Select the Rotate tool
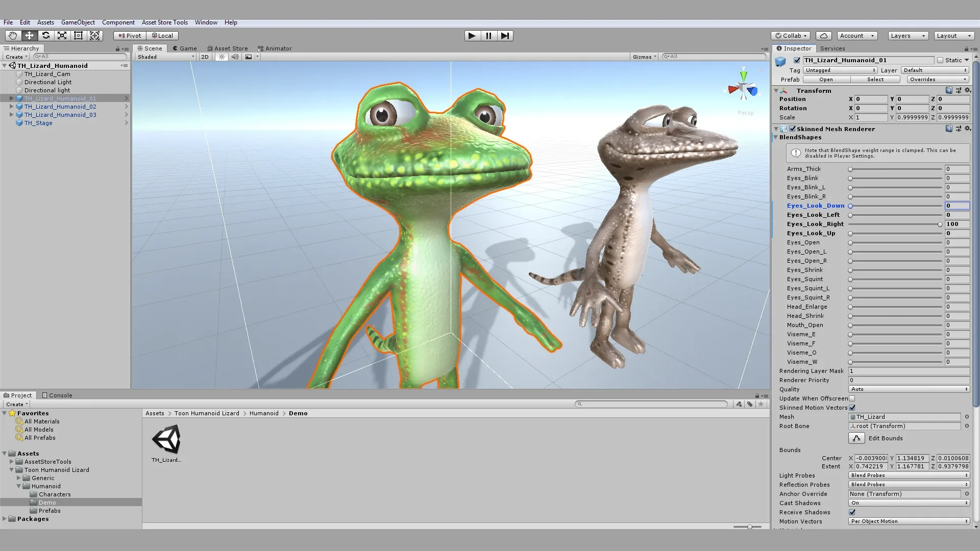Viewport: 980px width, 551px height. pyautogui.click(x=45, y=36)
